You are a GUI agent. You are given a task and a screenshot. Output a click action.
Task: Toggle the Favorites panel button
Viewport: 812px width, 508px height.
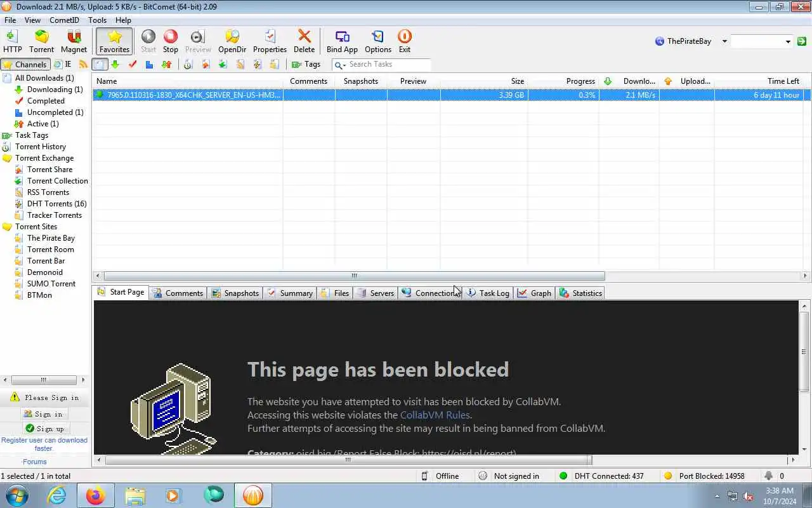coord(114,42)
